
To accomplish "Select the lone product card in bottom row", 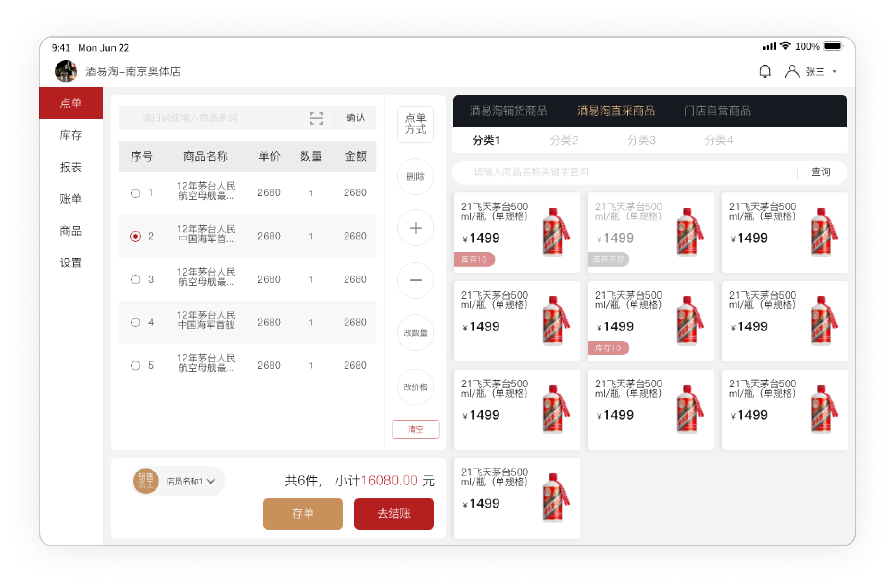I will [517, 498].
